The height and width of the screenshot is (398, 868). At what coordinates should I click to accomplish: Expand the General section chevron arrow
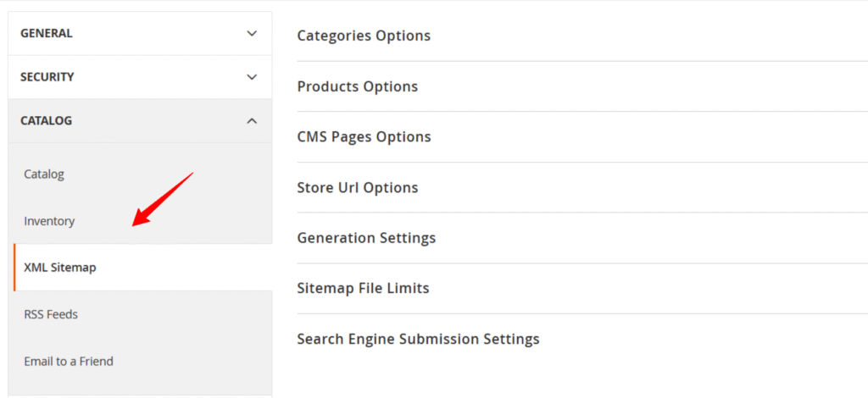(251, 34)
